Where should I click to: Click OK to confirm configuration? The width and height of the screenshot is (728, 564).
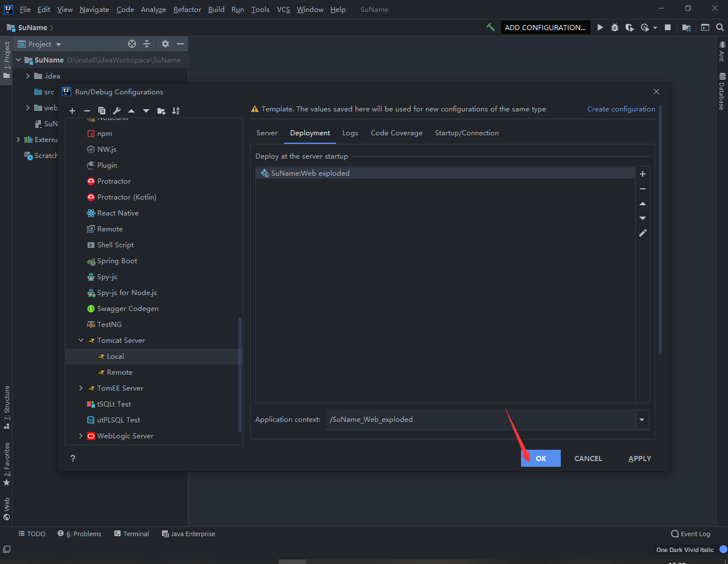[541, 458]
